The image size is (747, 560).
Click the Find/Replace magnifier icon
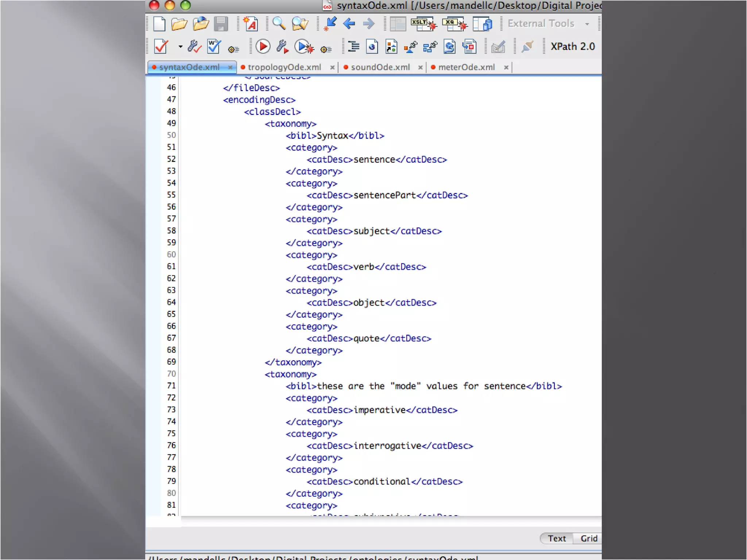pos(279,24)
